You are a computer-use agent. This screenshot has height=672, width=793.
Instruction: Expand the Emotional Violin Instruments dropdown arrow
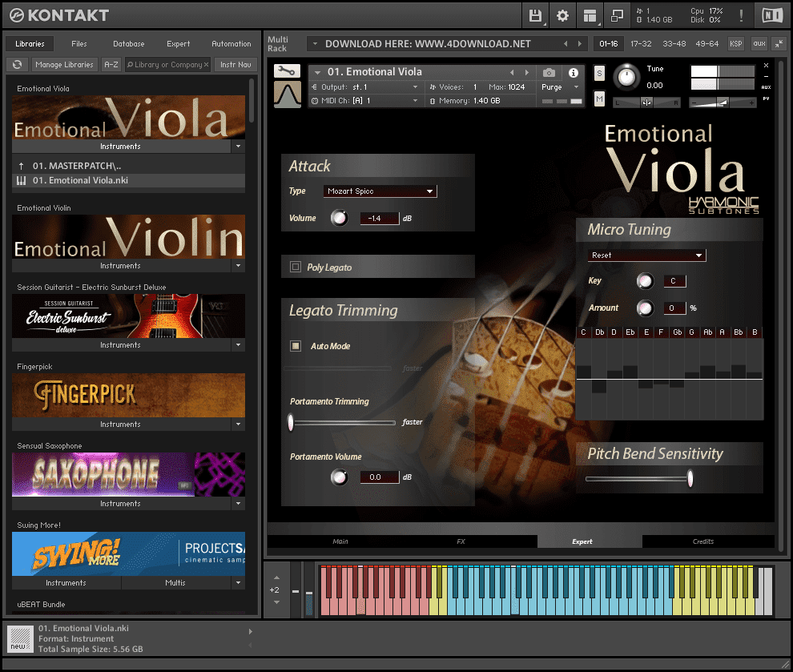click(238, 266)
